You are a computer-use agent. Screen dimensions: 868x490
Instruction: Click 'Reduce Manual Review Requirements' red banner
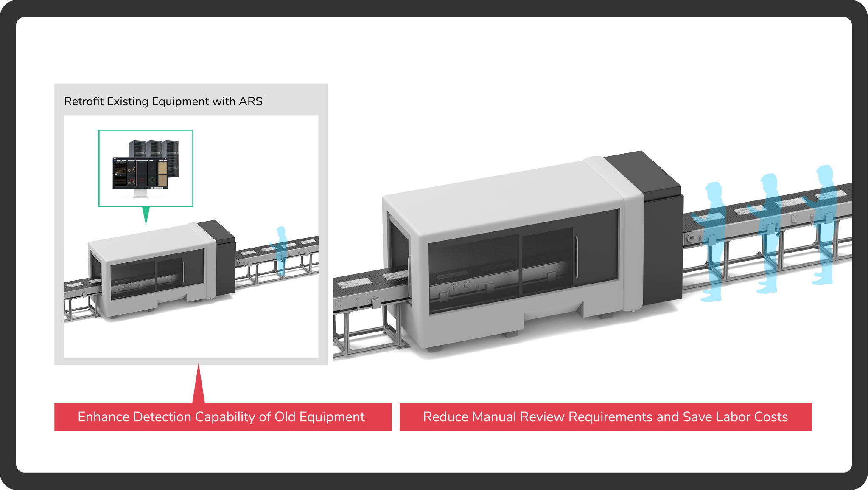pyautogui.click(x=605, y=417)
